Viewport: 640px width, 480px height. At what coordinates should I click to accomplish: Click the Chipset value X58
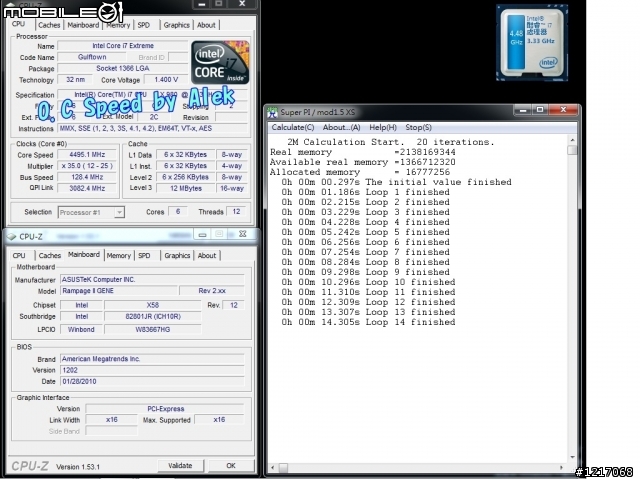click(153, 305)
